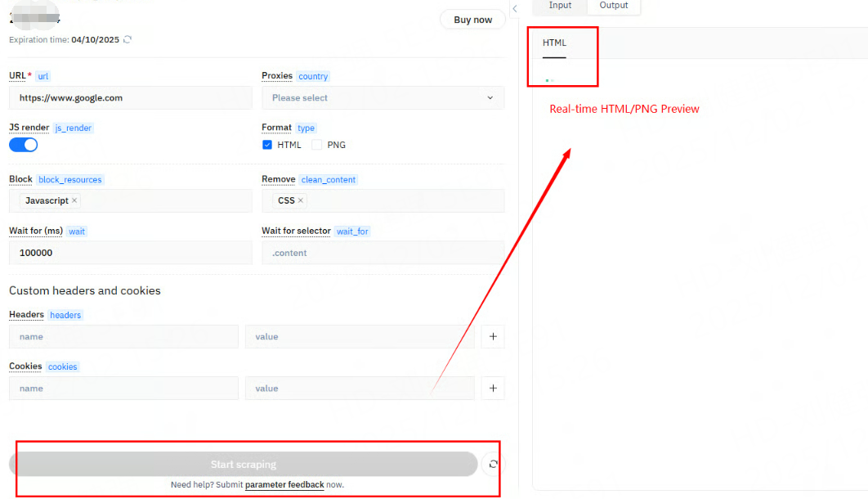Click the Buy now button

pos(472,20)
